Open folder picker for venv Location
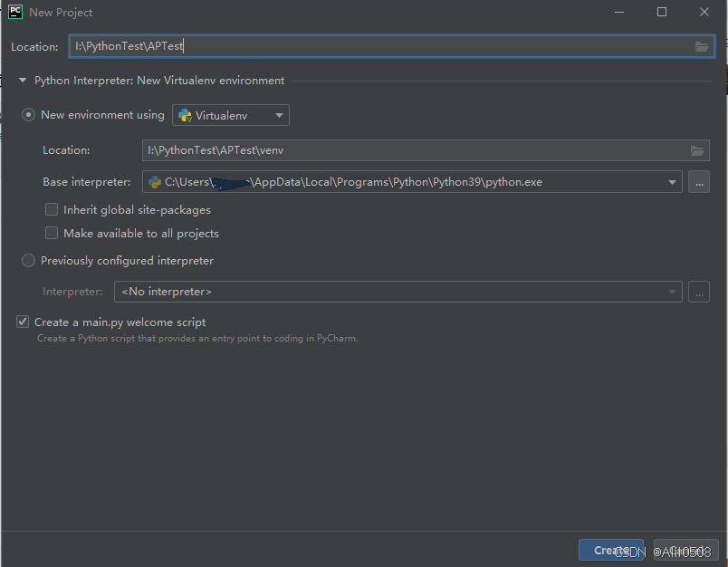This screenshot has height=567, width=728. click(x=696, y=150)
